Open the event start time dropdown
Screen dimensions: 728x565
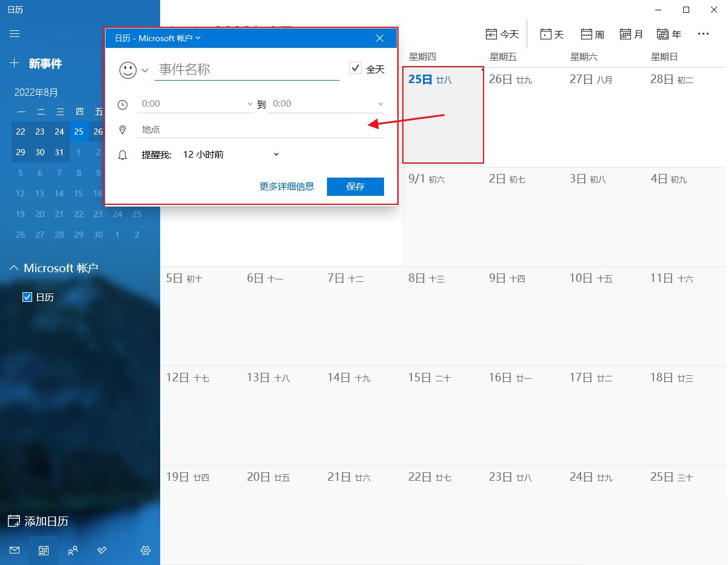pyautogui.click(x=250, y=104)
